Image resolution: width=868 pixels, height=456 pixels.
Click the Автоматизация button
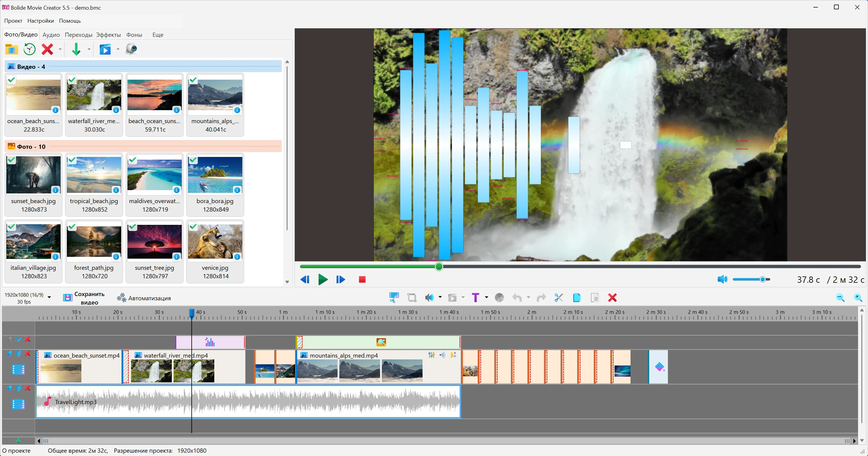[144, 298]
